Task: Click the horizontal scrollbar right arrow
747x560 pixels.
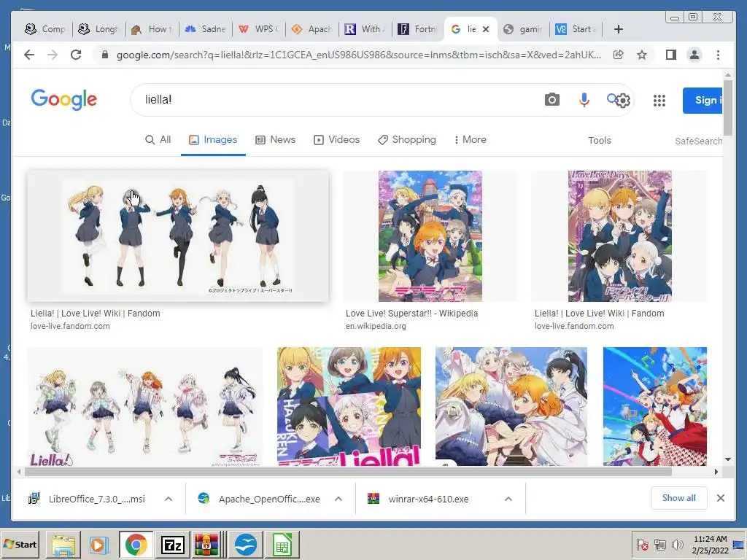Action: pyautogui.click(x=716, y=472)
